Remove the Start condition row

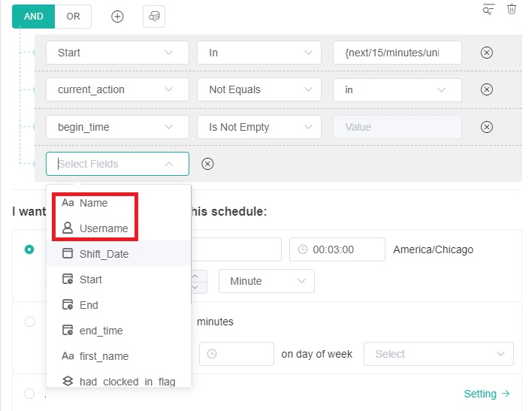coord(486,53)
